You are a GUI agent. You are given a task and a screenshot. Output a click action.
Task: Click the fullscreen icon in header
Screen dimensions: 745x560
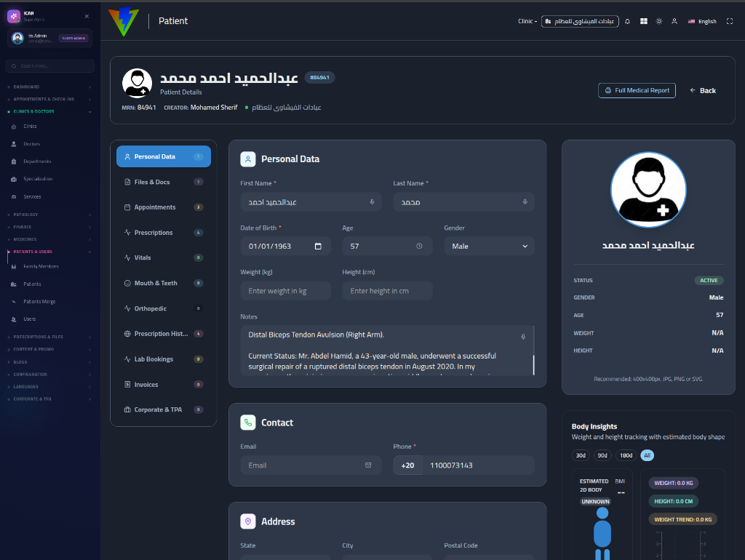[x=729, y=21]
